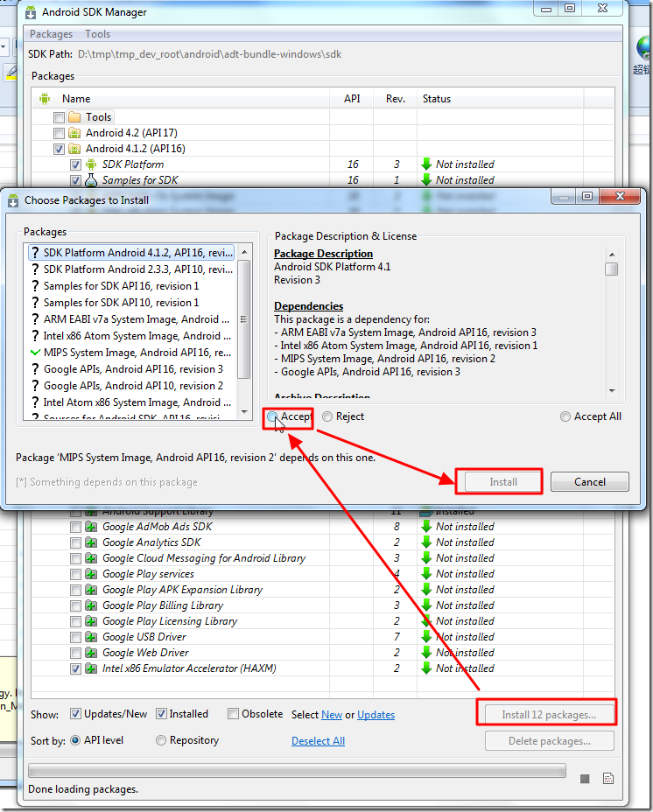Click Google Play APK Expansion Library icon
The width and height of the screenshot is (653, 812).
pyautogui.click(x=91, y=590)
